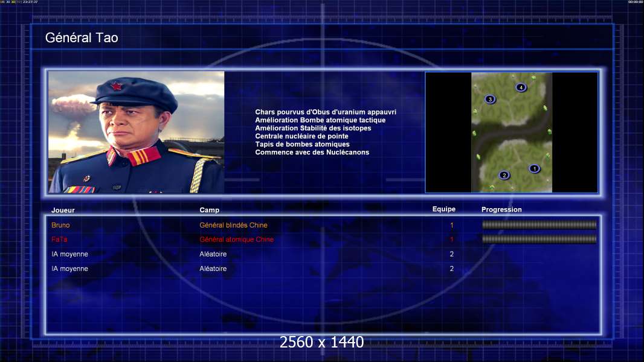
Task: Click start position marker 4 on map
Action: coord(521,87)
